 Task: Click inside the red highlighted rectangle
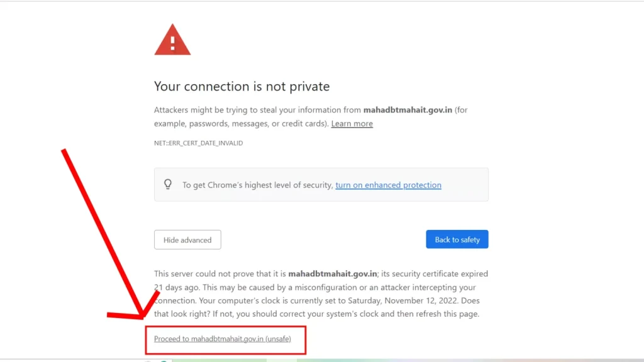click(225, 339)
